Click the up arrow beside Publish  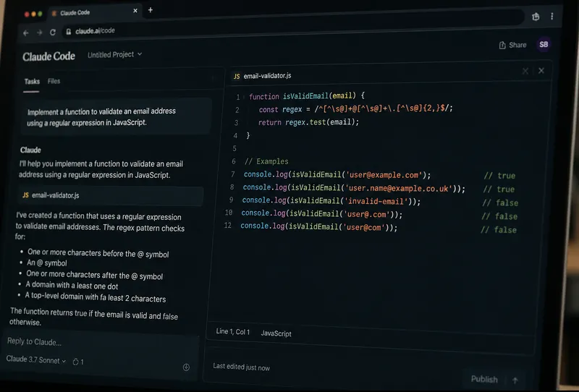(515, 380)
